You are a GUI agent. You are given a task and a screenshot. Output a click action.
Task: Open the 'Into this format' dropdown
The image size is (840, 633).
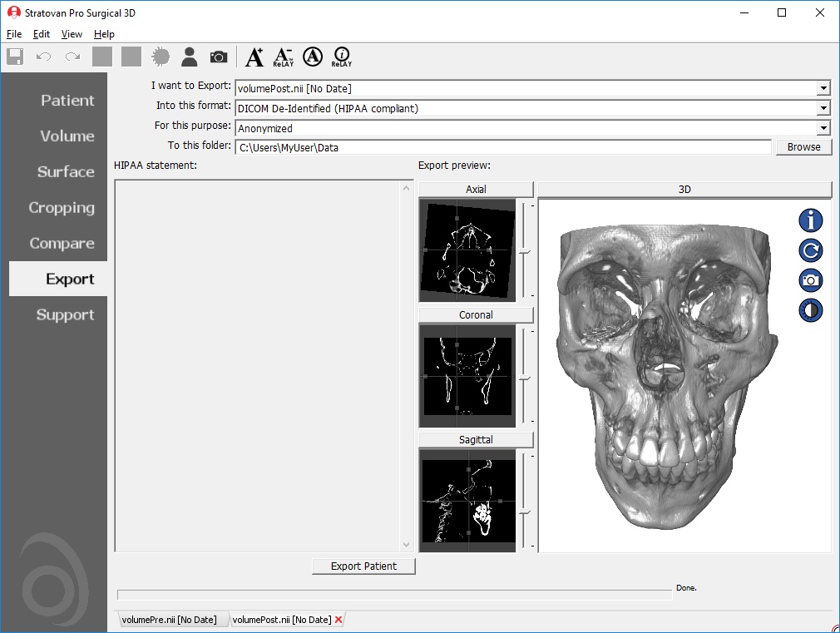tap(823, 108)
